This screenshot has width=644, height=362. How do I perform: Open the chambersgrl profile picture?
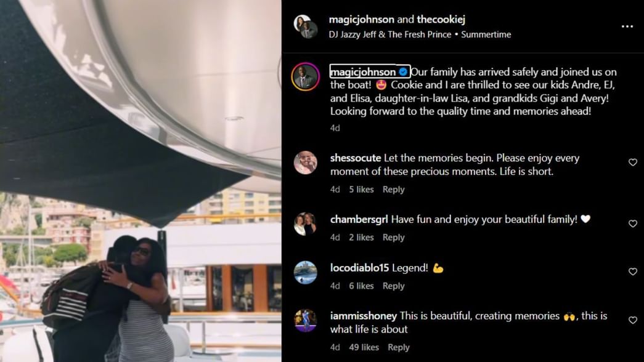[x=305, y=223]
